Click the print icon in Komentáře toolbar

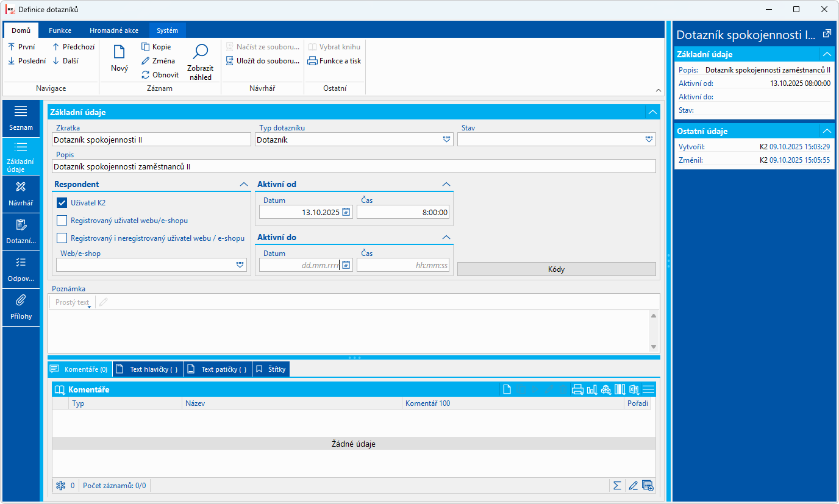point(577,389)
